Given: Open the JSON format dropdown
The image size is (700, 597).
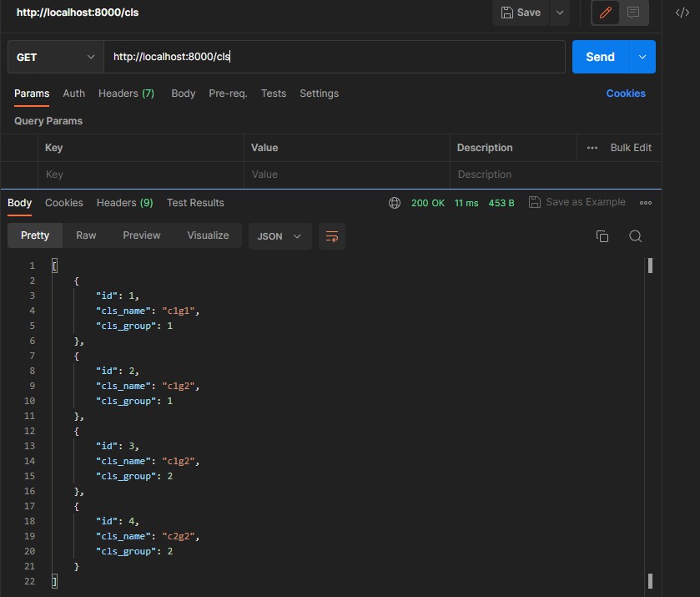Looking at the screenshot, I should 279,236.
